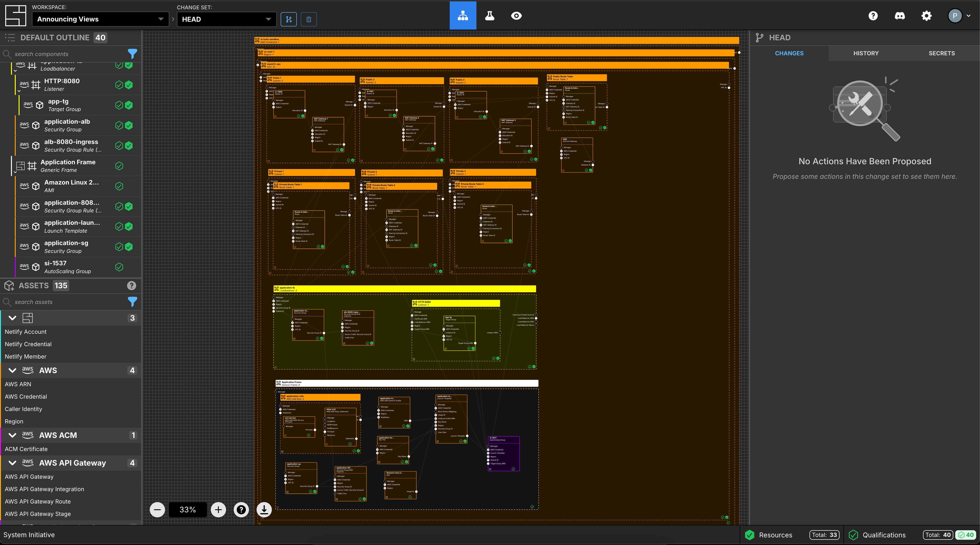Click Amazon Linux 2 qualification check icon
The width and height of the screenshot is (980, 545).
click(x=119, y=186)
